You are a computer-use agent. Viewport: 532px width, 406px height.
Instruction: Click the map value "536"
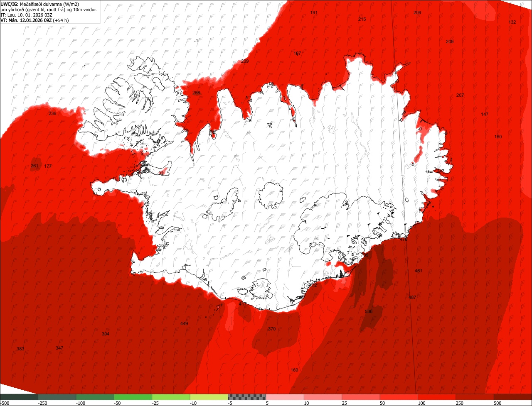pos(369,311)
